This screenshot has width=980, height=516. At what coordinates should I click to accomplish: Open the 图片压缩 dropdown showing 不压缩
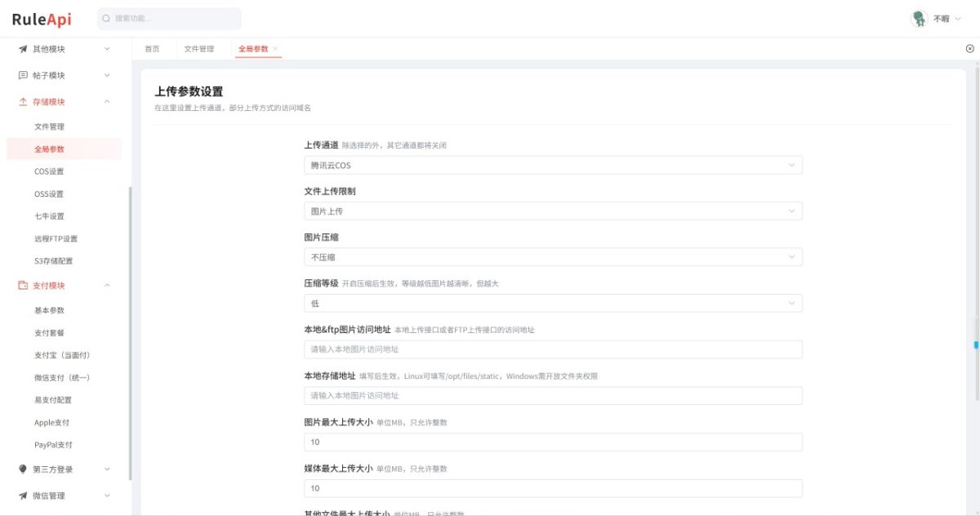pos(553,257)
